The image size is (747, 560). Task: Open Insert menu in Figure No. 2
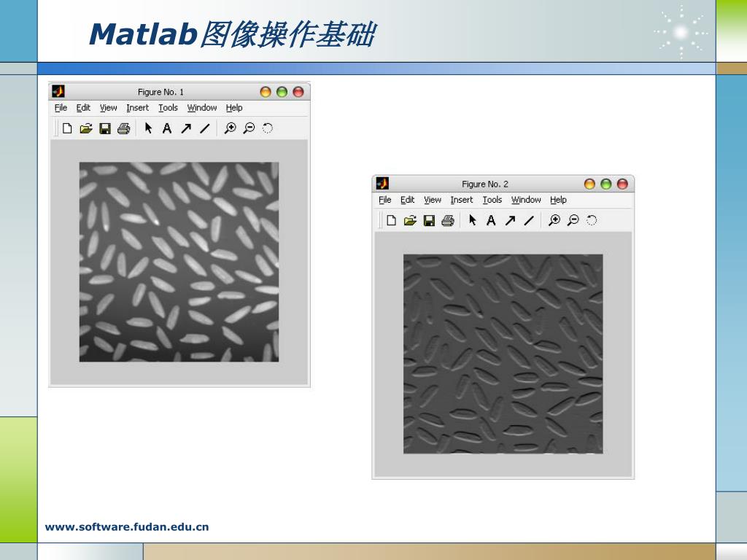[462, 200]
